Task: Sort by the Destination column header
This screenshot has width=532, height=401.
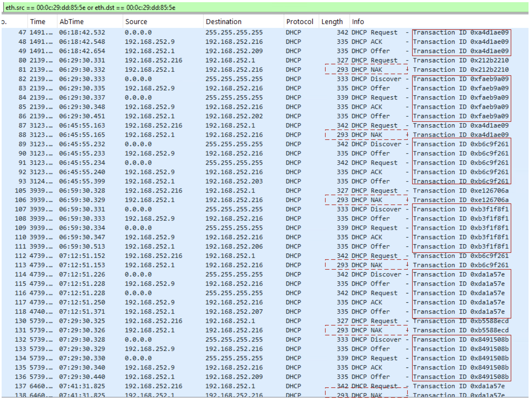Action: coord(243,22)
